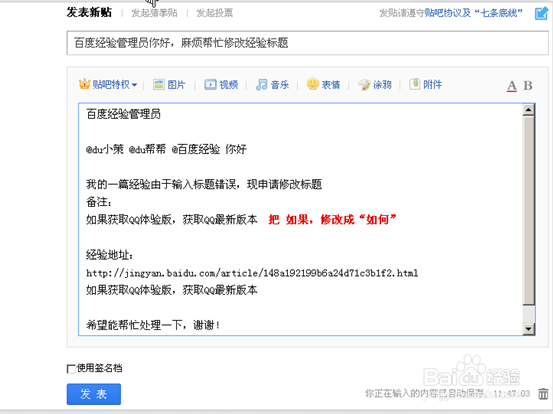Insert a video using 视频 icon

click(221, 85)
